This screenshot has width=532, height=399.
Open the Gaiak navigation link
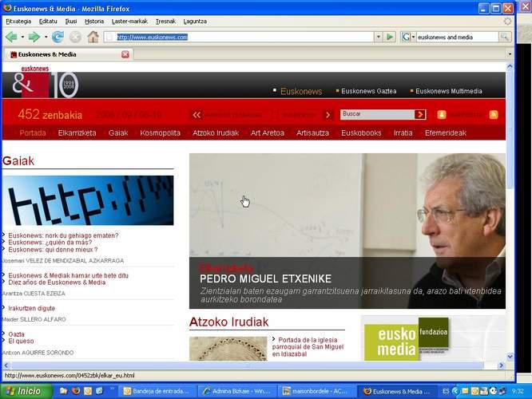tap(118, 133)
